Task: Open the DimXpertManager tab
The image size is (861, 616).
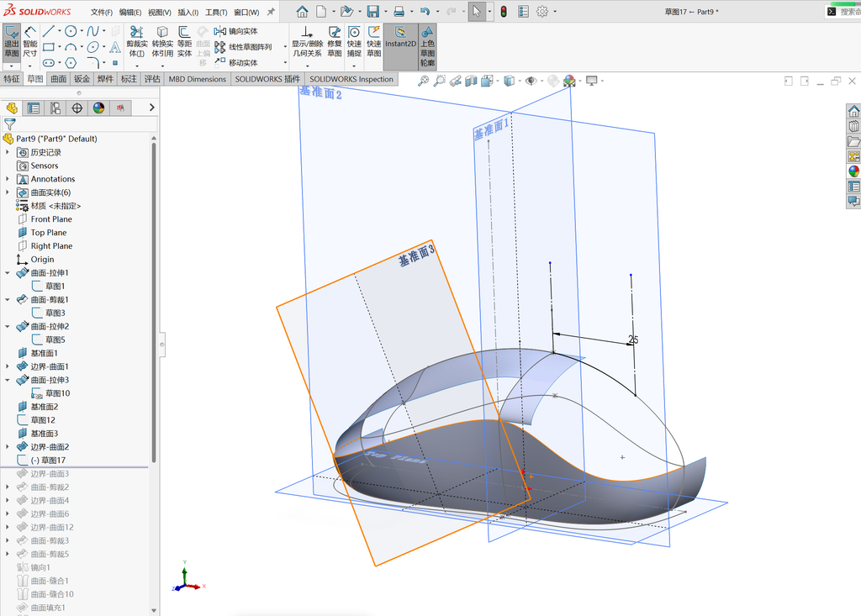Action: pyautogui.click(x=77, y=108)
